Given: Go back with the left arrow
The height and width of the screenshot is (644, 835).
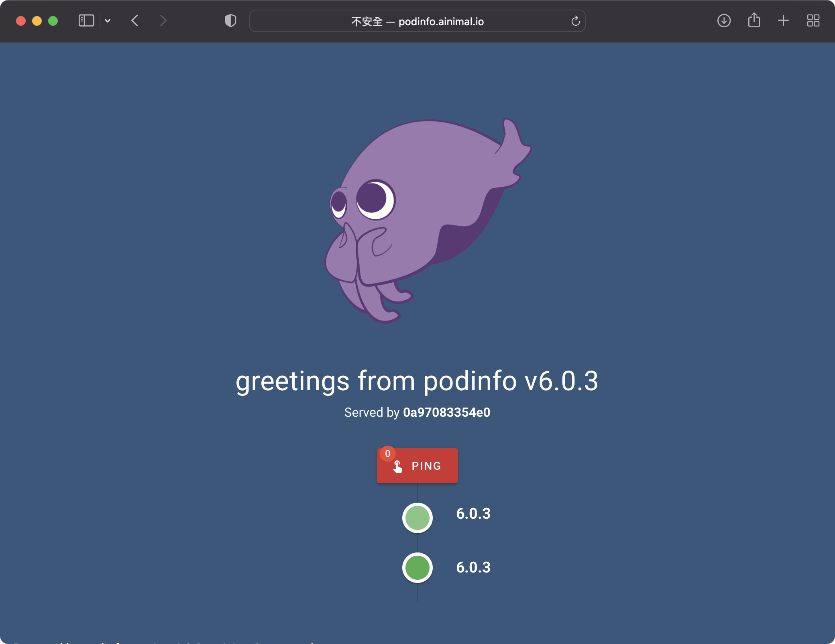Looking at the screenshot, I should click(x=135, y=20).
